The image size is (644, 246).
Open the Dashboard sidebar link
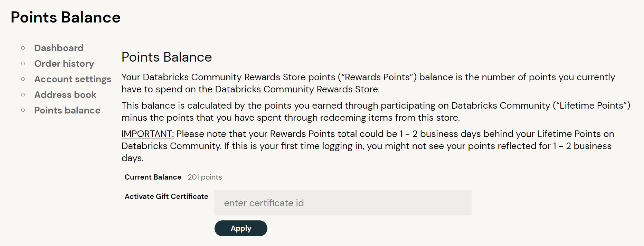pyautogui.click(x=59, y=48)
